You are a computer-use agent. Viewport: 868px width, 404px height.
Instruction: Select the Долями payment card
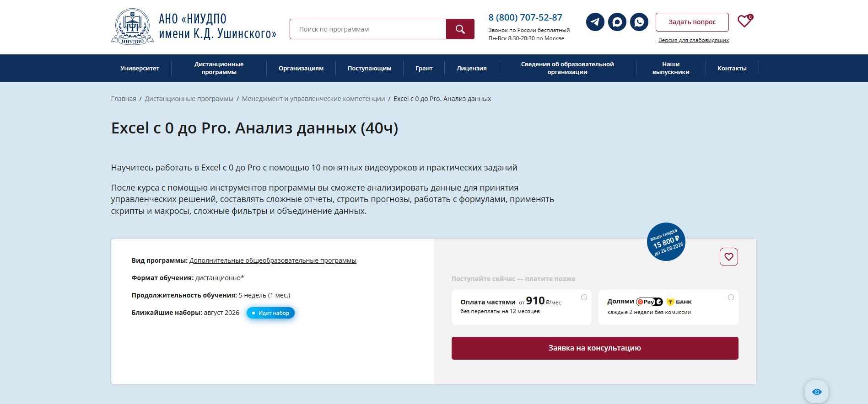[x=668, y=307]
